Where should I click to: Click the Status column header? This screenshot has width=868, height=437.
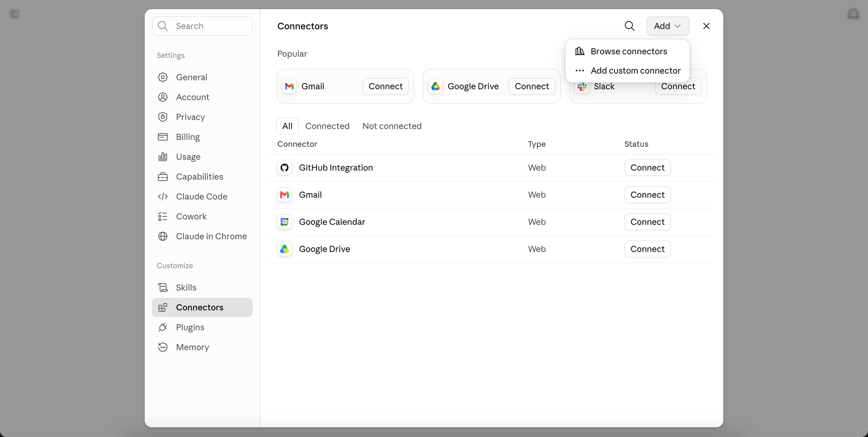(x=636, y=144)
